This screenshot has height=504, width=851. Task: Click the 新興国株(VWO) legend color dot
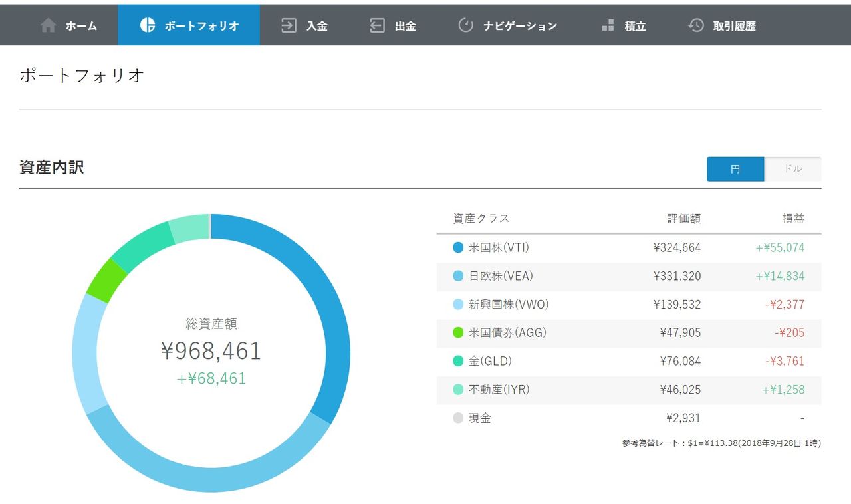point(458,305)
